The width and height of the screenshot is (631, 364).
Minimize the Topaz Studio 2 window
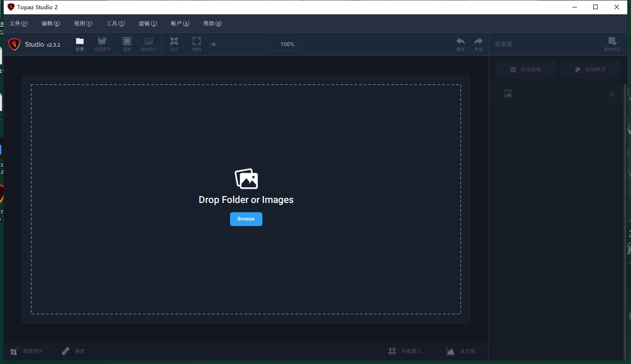pos(574,7)
